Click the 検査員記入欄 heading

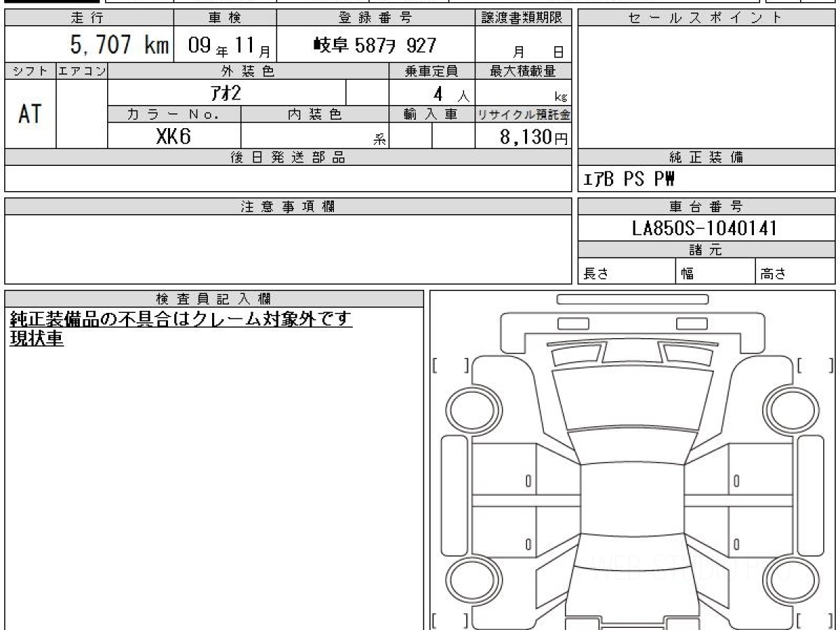[x=214, y=299]
